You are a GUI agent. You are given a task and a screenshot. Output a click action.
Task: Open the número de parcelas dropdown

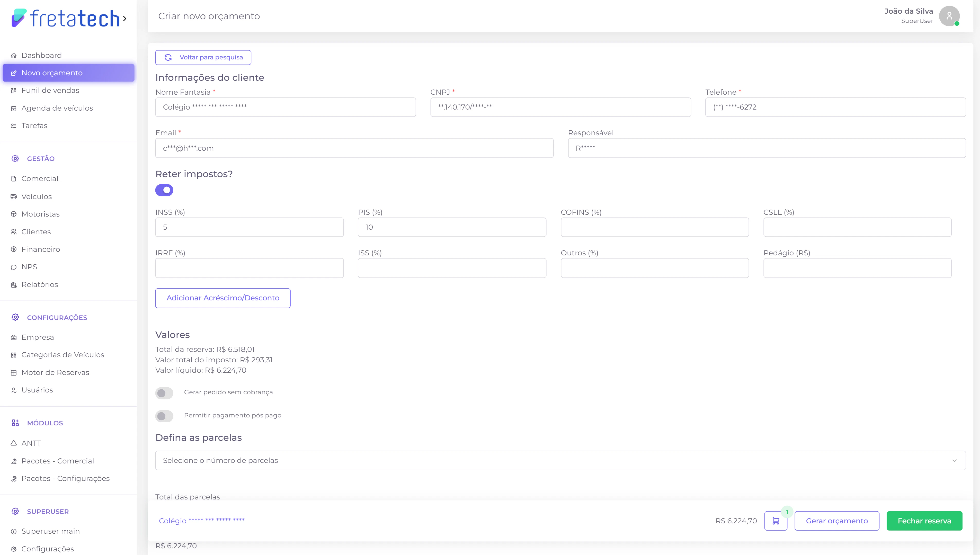pyautogui.click(x=560, y=460)
